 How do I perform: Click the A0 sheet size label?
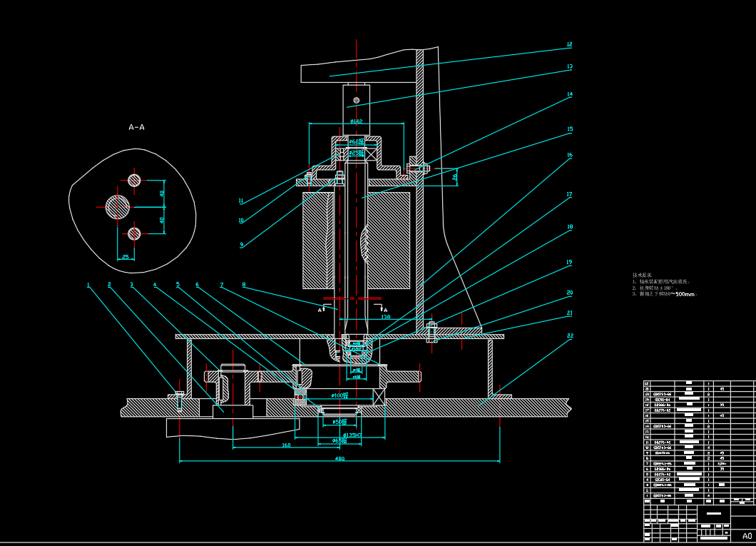[747, 535]
